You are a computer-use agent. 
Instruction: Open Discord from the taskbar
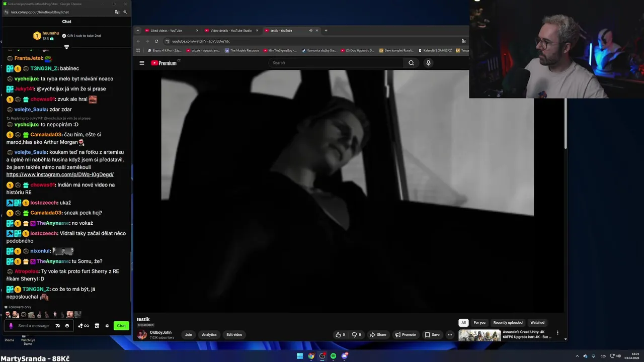tap(345, 356)
